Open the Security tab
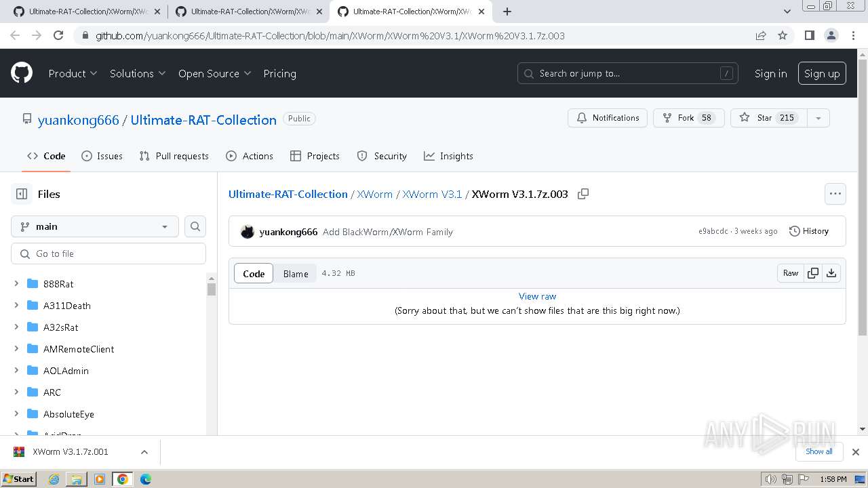 click(382, 156)
